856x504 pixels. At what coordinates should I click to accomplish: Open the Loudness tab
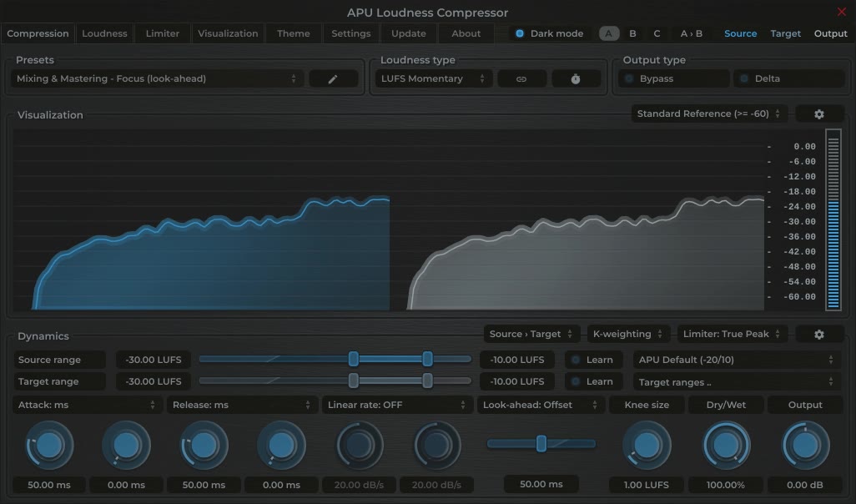[104, 33]
